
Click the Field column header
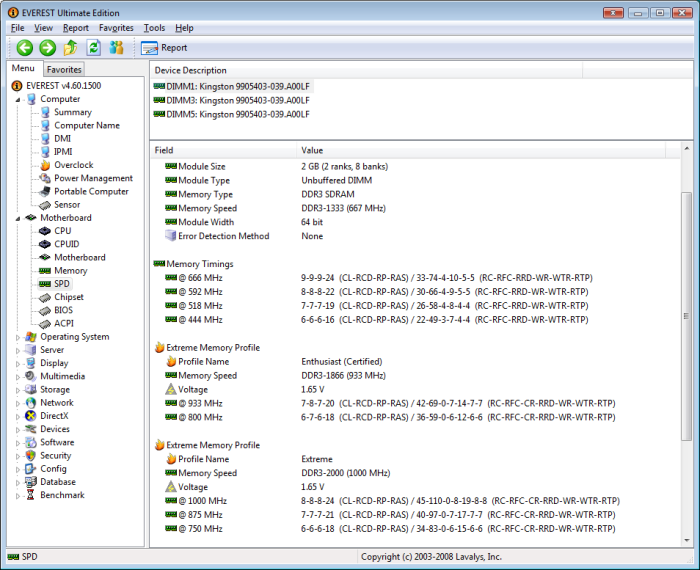[223, 150]
